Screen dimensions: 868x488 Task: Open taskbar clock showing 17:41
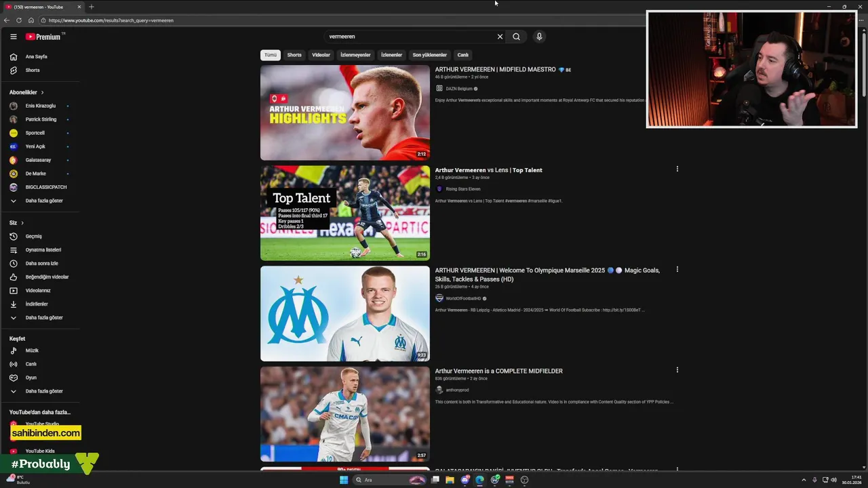click(x=852, y=480)
